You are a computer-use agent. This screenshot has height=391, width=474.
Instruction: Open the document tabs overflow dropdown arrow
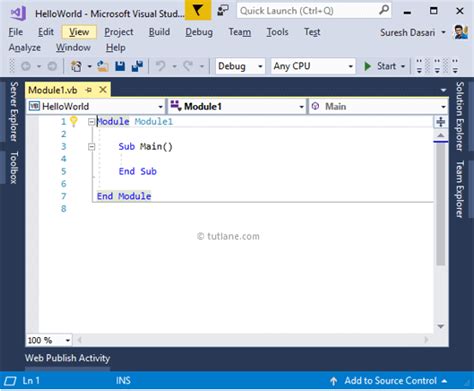click(x=443, y=90)
